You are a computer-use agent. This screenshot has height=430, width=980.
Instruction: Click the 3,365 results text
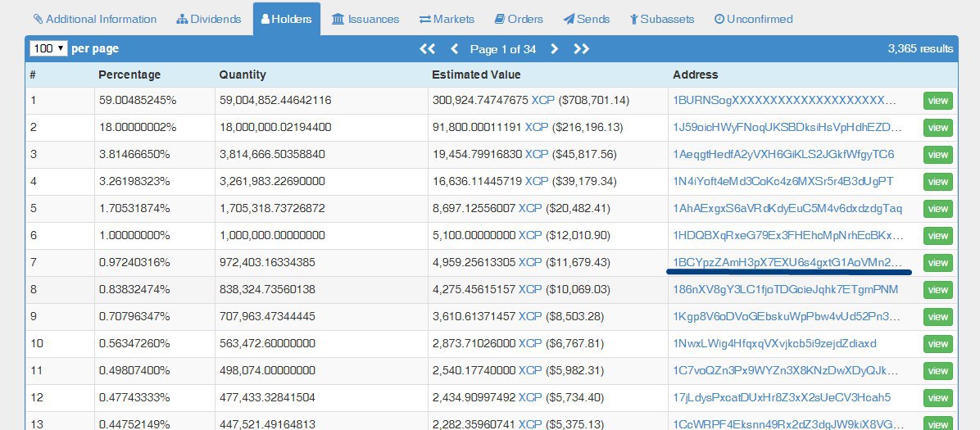click(920, 49)
